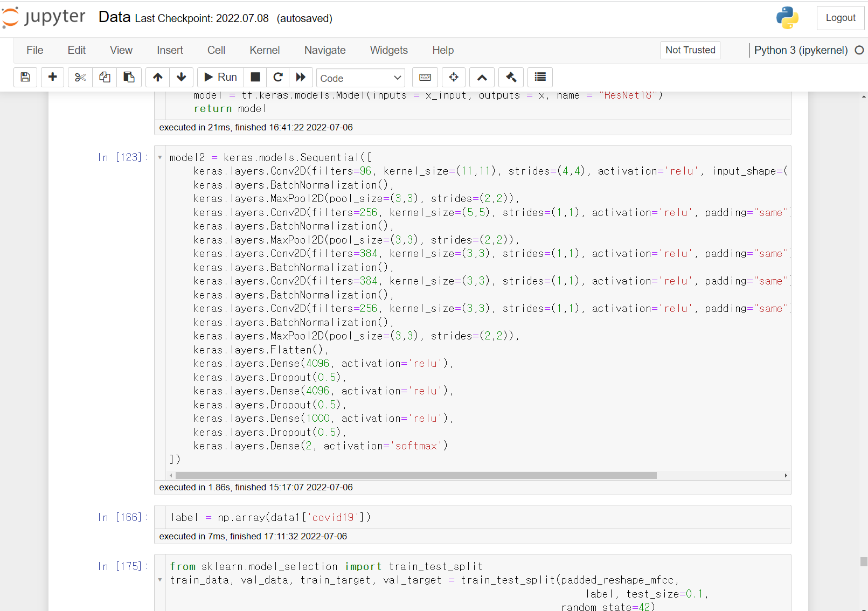Collapse the train_test_split cell input
The image size is (868, 611).
159,580
